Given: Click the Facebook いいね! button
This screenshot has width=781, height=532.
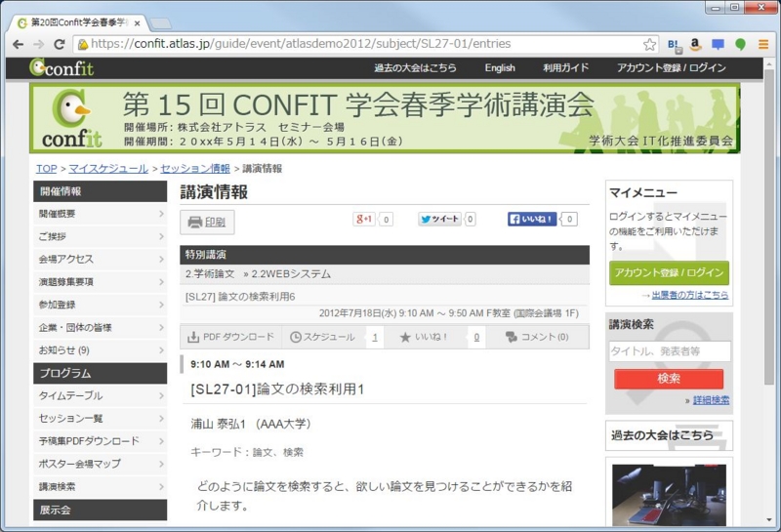Looking at the screenshot, I should click(532, 219).
